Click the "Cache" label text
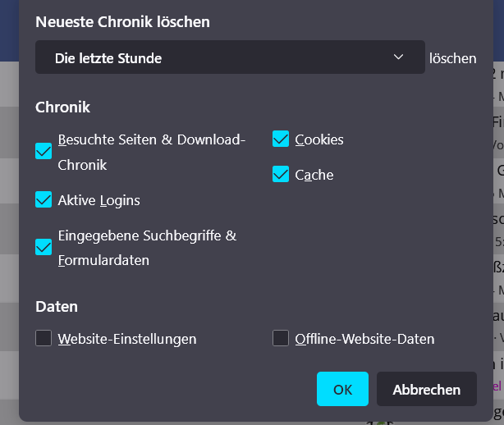504x425 pixels. coord(314,175)
